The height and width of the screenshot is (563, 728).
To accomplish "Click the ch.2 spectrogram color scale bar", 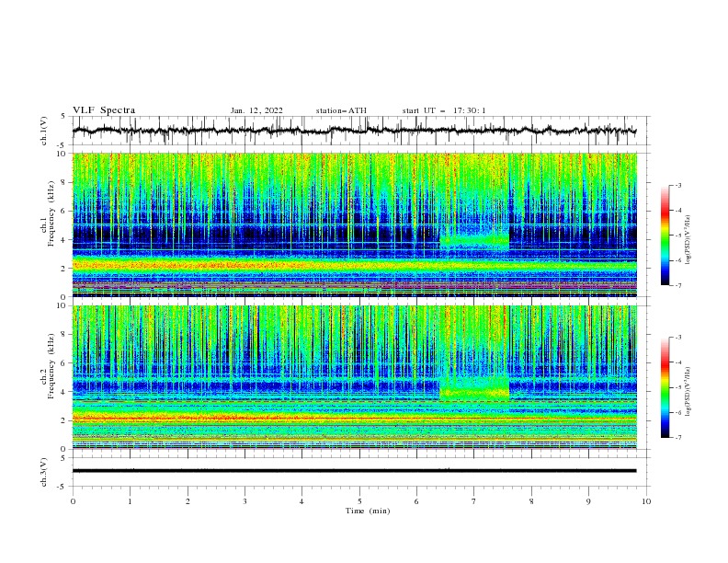I will coord(665,387).
